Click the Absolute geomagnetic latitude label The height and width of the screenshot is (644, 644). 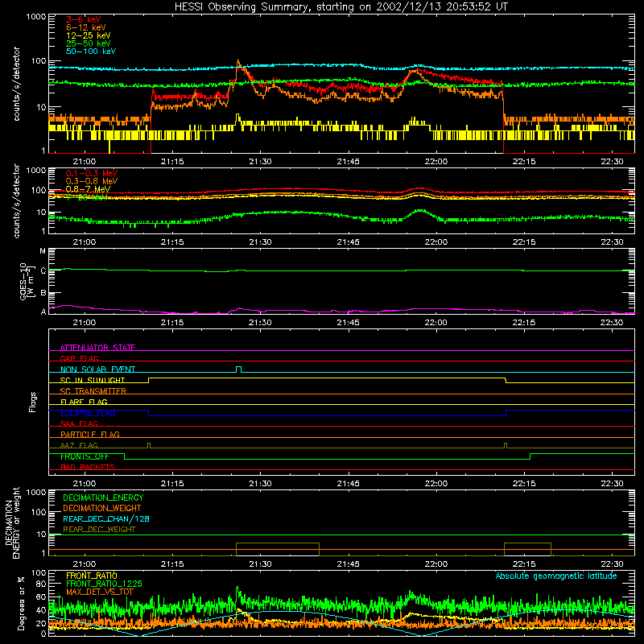pyautogui.click(x=556, y=576)
